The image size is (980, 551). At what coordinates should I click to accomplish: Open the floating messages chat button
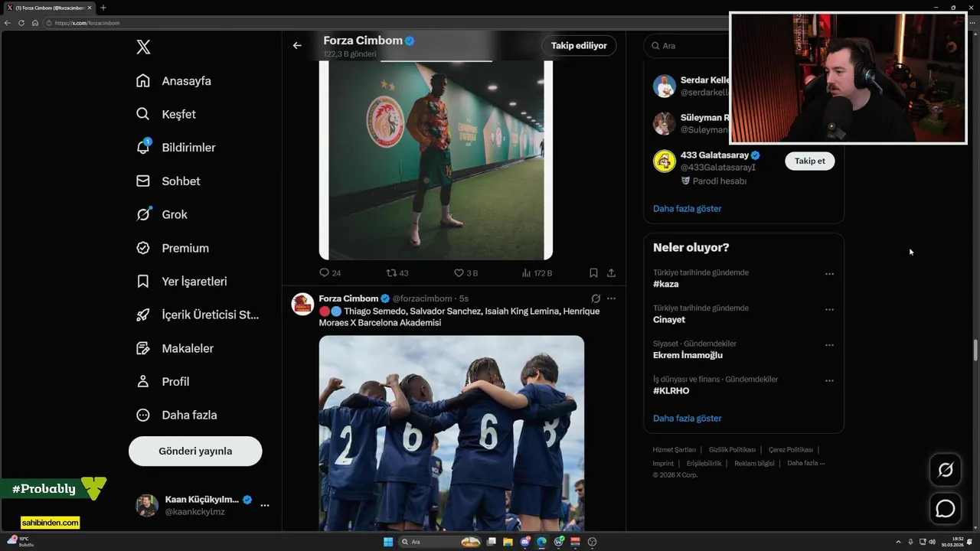tap(946, 508)
